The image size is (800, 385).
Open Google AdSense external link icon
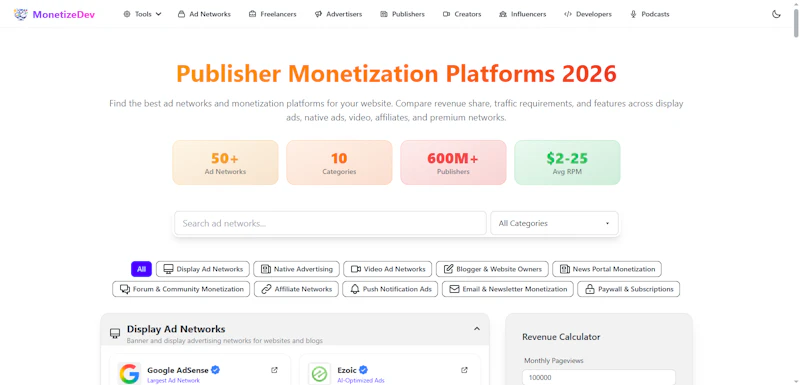[x=274, y=370]
